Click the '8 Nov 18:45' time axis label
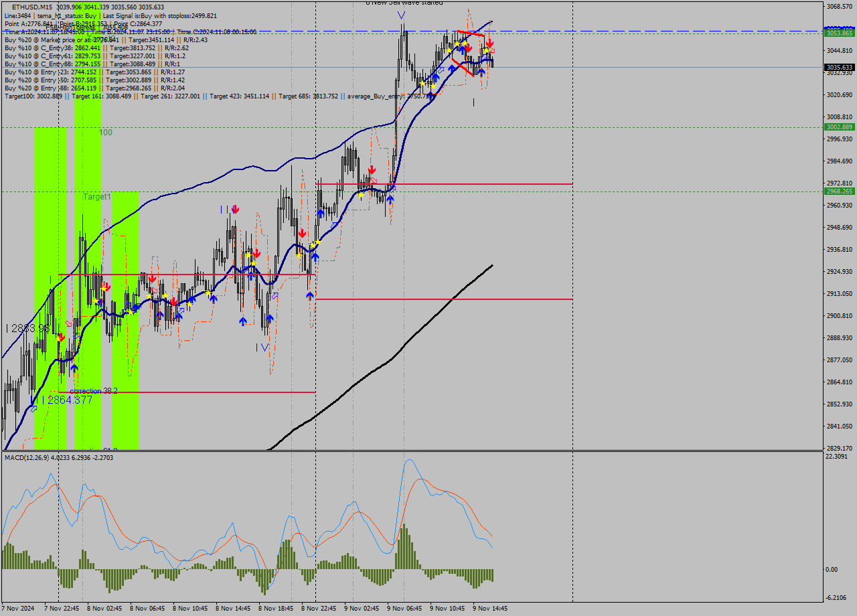The width and height of the screenshot is (857, 616). (276, 609)
